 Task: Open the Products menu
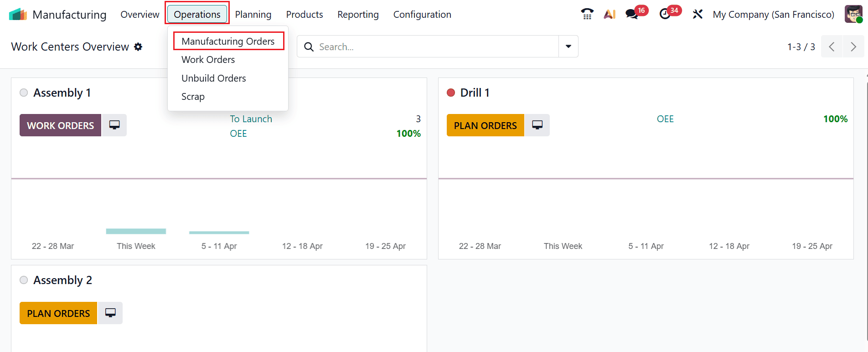pos(305,15)
